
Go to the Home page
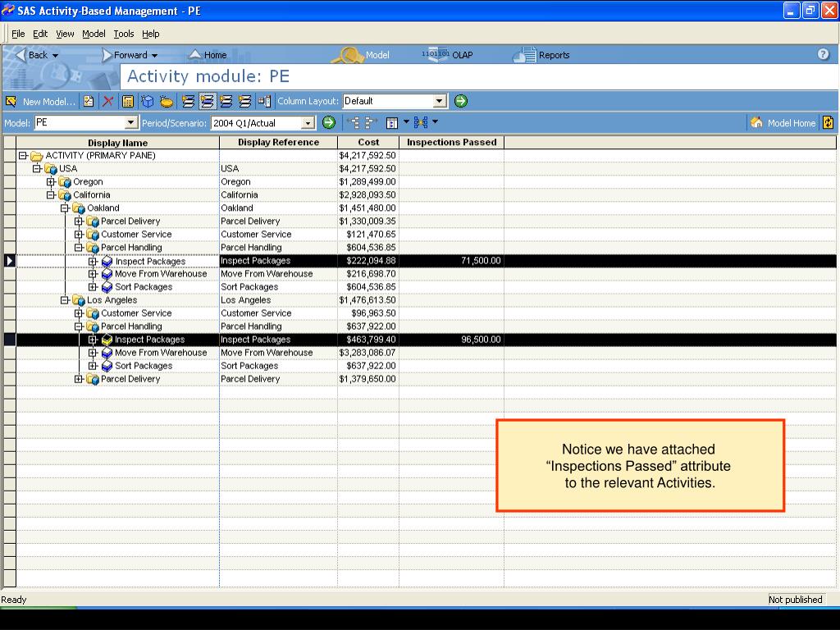tap(208, 55)
